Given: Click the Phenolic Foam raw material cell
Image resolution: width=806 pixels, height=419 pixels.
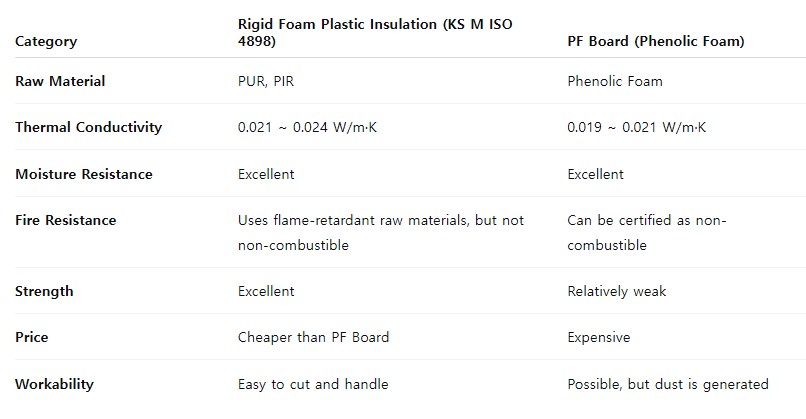Looking at the screenshot, I should pyautogui.click(x=615, y=81).
